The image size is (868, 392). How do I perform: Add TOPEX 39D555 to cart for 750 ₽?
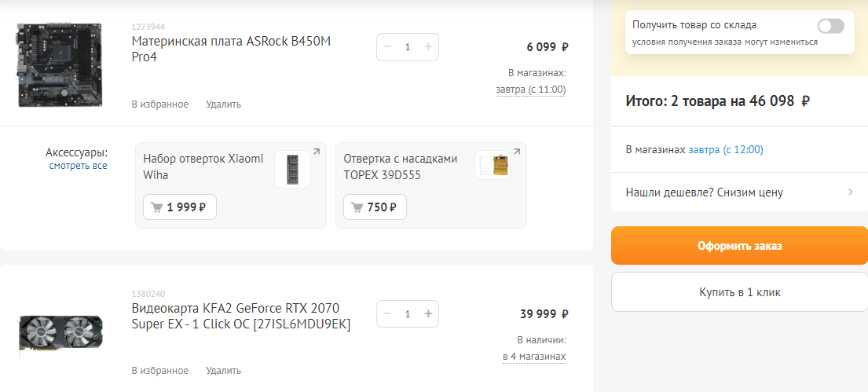375,207
